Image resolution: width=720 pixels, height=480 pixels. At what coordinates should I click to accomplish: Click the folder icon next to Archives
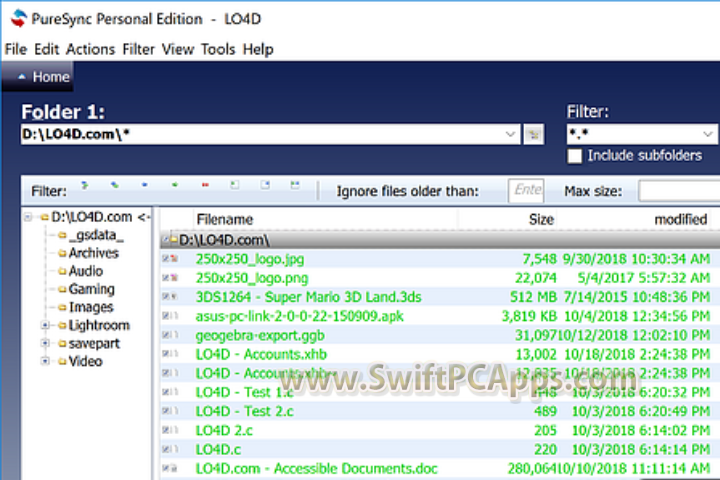point(62,253)
